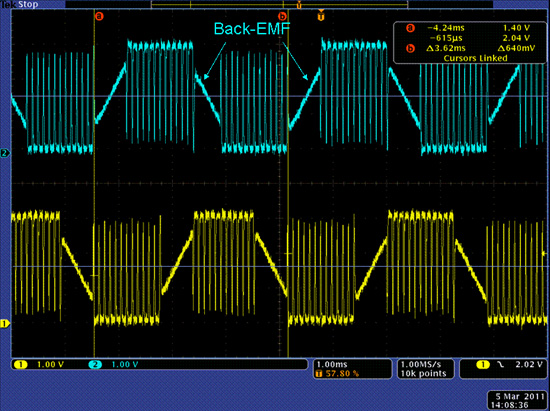
Task: Click cursor 'a' red marker at top
Action: click(99, 16)
